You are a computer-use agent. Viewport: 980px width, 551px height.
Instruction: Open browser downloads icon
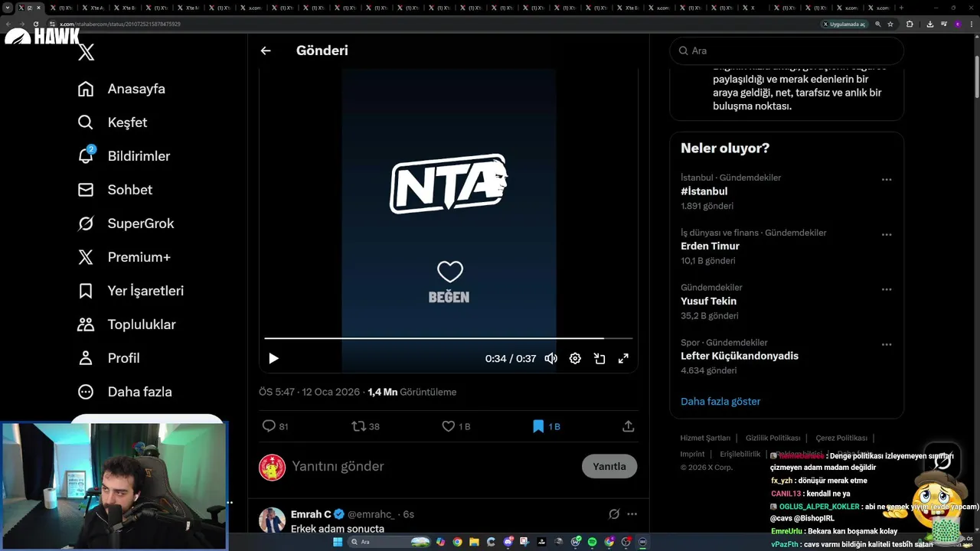929,24
